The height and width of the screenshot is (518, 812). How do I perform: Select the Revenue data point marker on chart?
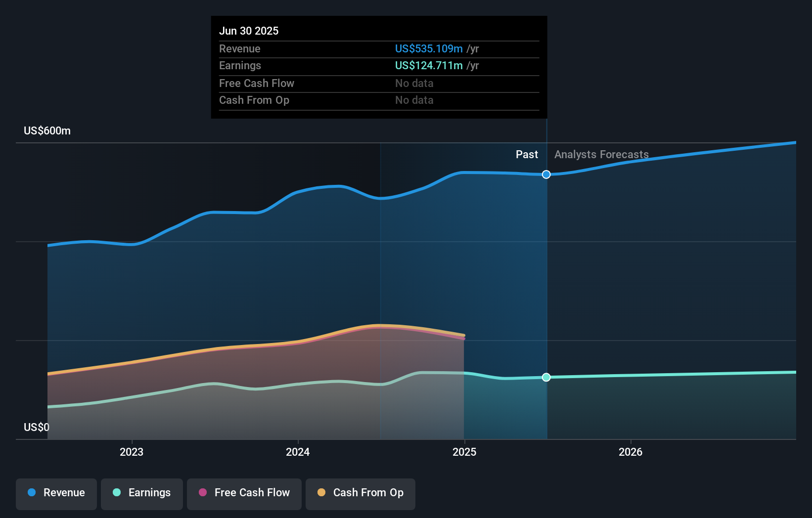[546, 174]
